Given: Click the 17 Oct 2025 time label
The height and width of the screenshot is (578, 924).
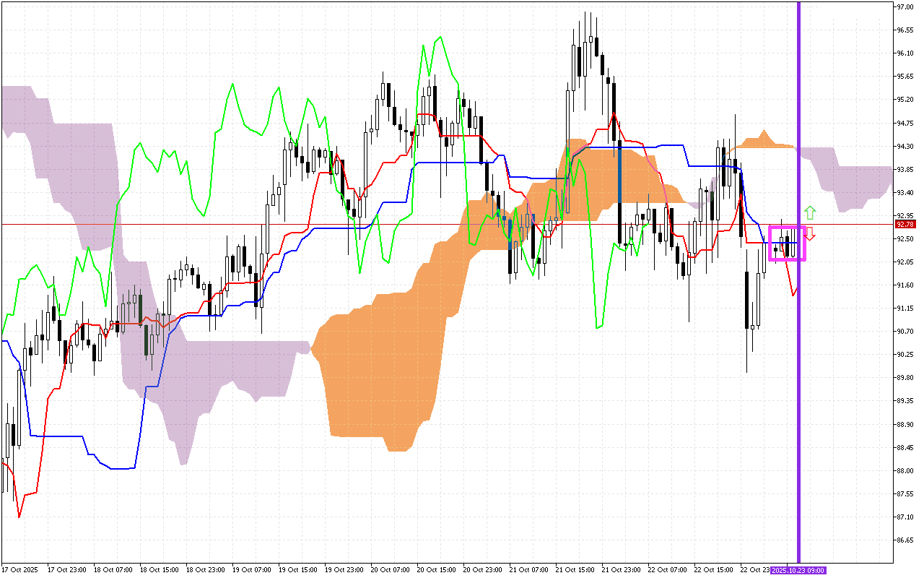Looking at the screenshot, I should (x=19, y=570).
